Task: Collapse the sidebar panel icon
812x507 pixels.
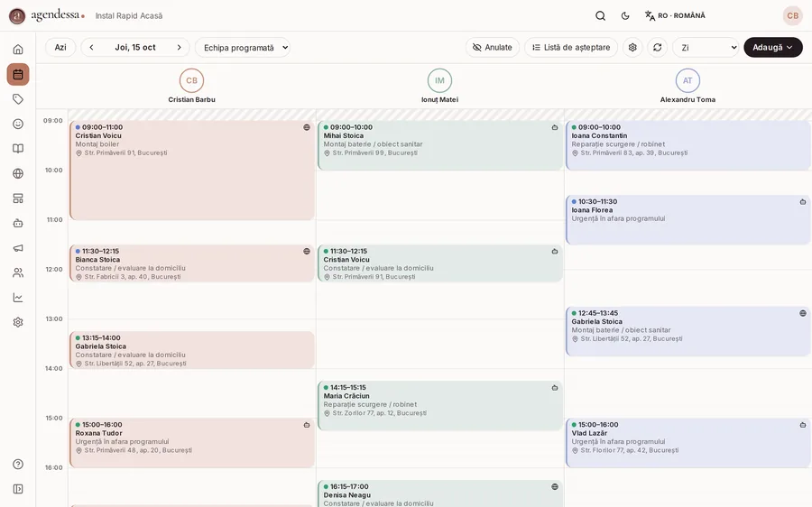Action: (x=18, y=489)
